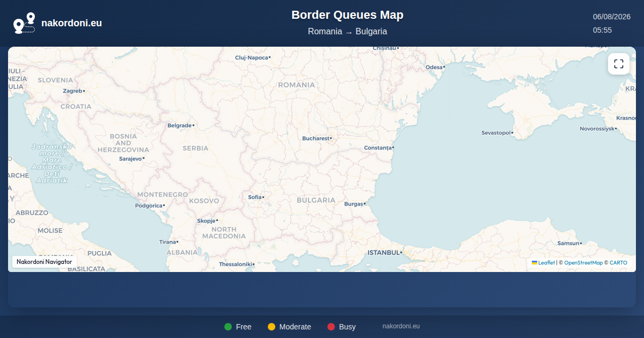644x338 pixels.
Task: Click BOSNIA AND HERZEGOVINA country label
Action: point(123,143)
